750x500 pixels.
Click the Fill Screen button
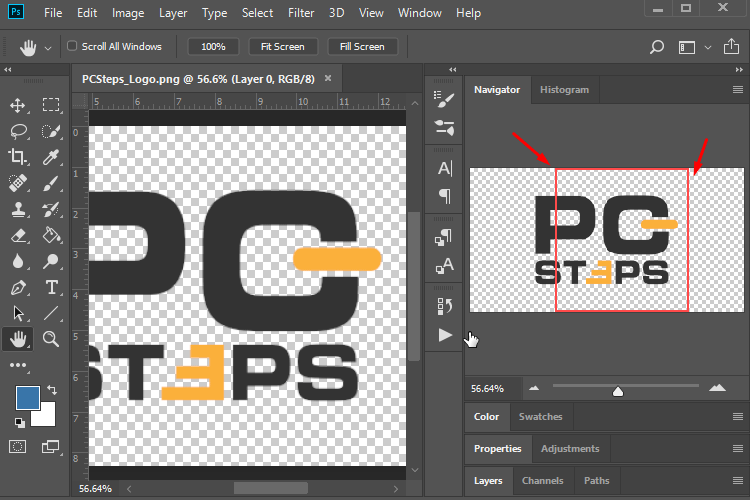click(362, 46)
